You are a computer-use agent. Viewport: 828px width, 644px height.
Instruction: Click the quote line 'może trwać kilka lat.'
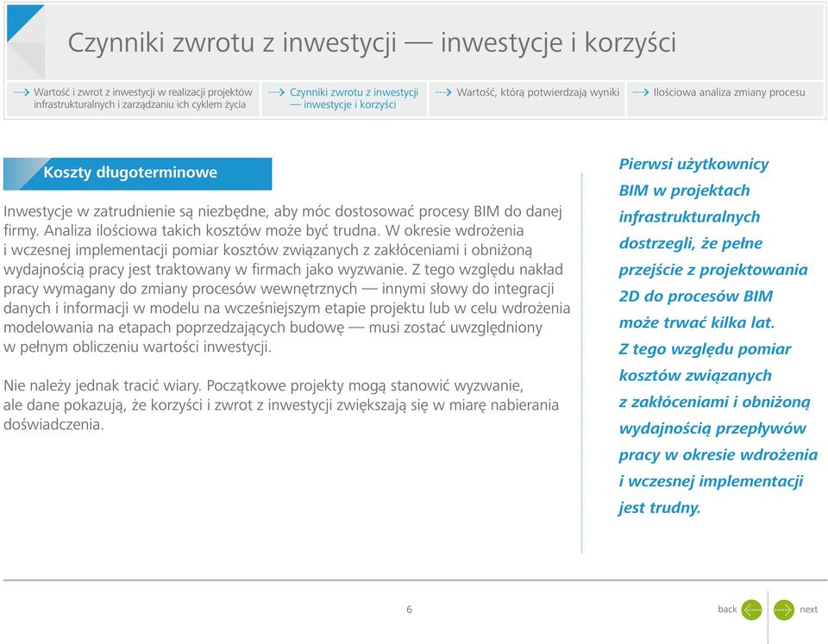click(697, 322)
